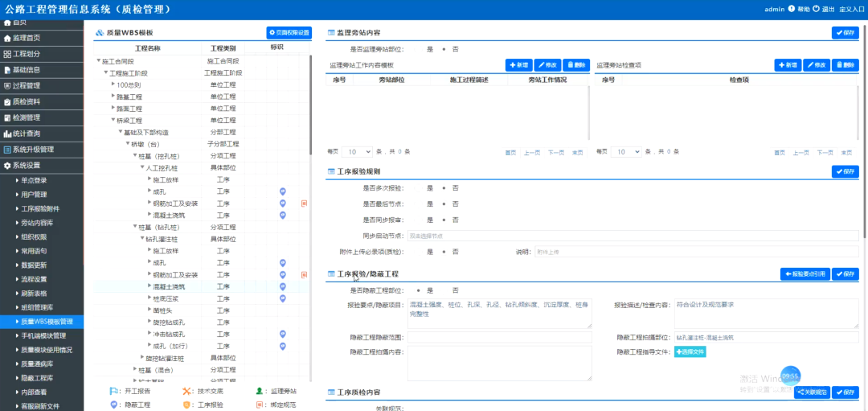Expand the 旋挖钻灌注桩 tree node

[x=141, y=358]
